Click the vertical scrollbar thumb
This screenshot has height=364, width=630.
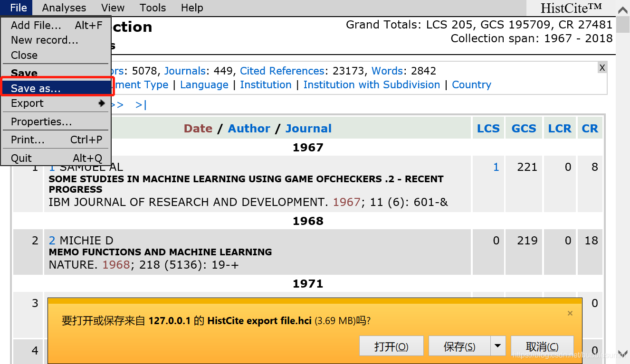(623, 25)
